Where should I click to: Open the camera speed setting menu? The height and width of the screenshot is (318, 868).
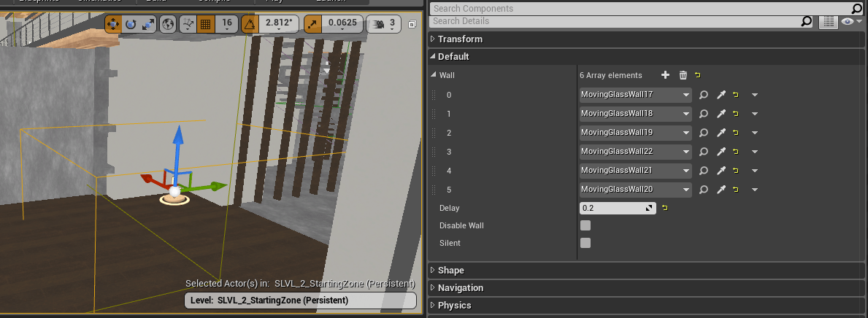pos(383,24)
